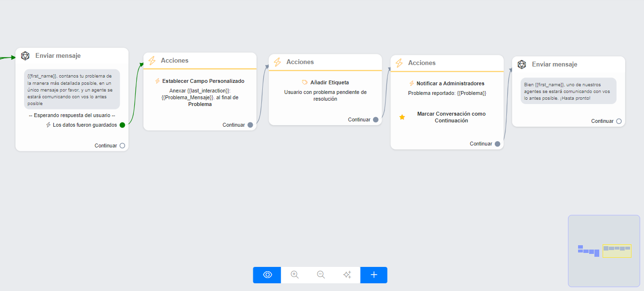
Task: Click the Acciones header of Añadir Etiqueta node
Action: coord(300,62)
